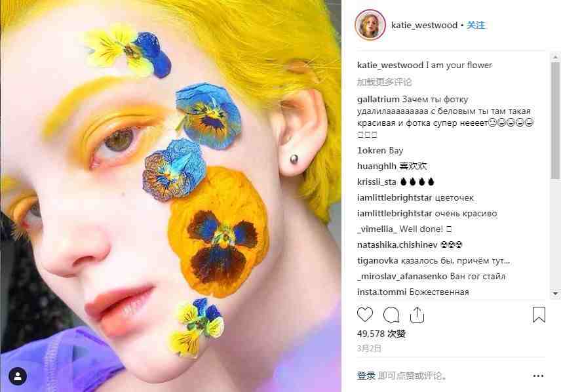Open huanghlh commenter profile
Image resolution: width=561 pixels, height=392 pixels.
(x=377, y=166)
